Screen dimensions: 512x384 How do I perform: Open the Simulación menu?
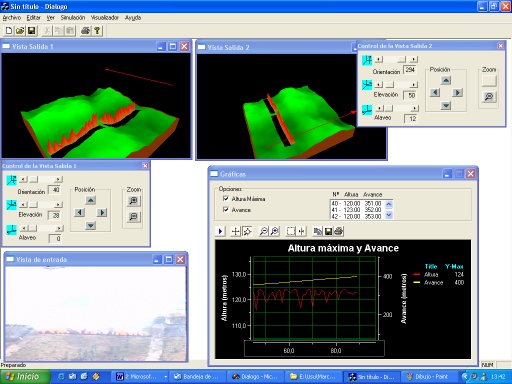click(73, 18)
